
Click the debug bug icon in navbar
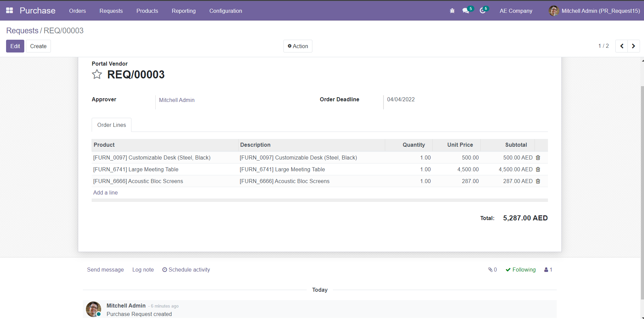tap(452, 11)
